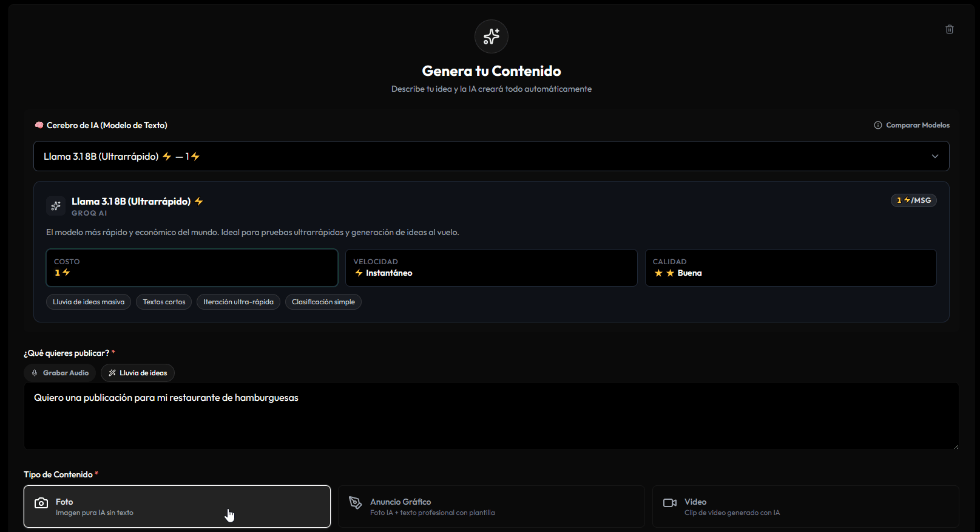Click the Tipo de Contenido label

(x=58, y=474)
